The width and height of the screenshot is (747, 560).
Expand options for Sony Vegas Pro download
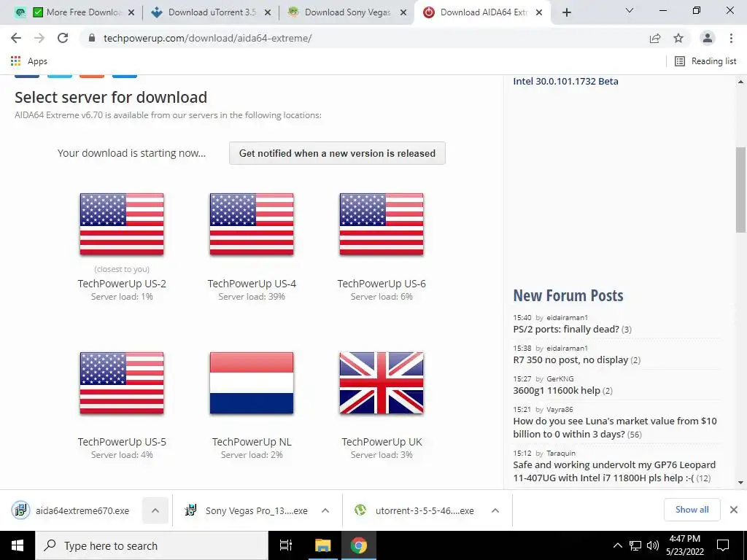(325, 510)
